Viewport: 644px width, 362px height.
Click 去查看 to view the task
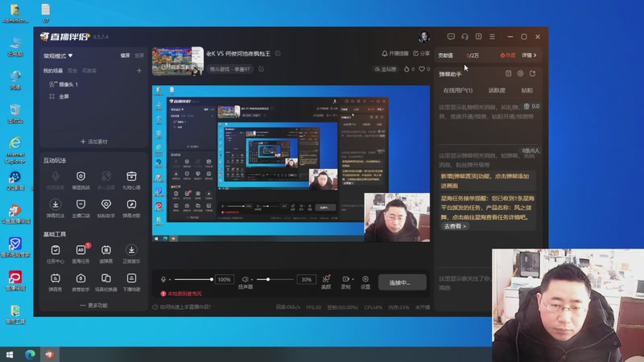[x=454, y=226]
